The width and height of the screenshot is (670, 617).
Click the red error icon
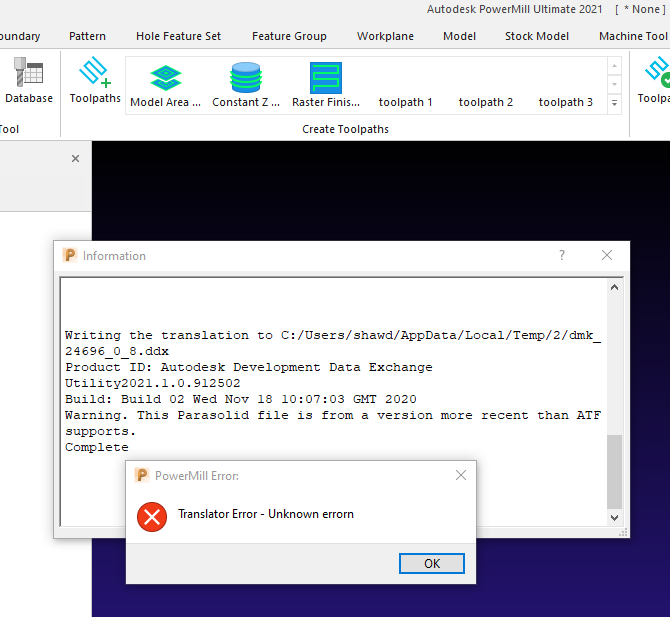152,517
